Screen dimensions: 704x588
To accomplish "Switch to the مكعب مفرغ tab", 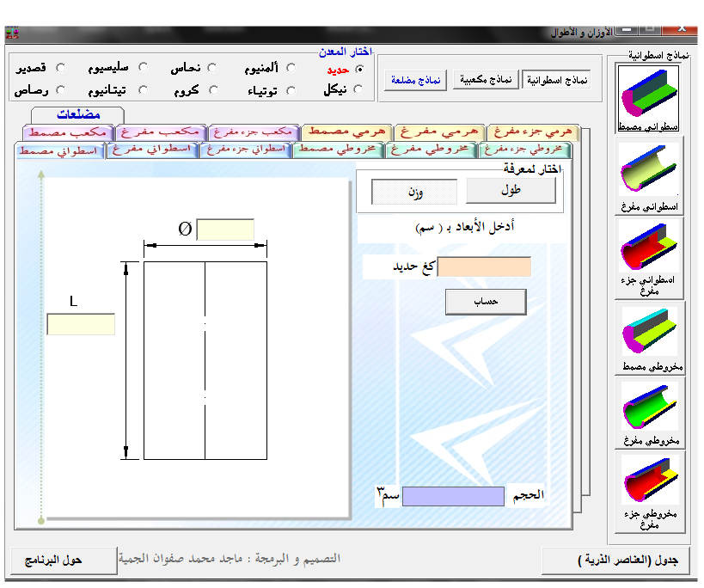I will click(161, 132).
